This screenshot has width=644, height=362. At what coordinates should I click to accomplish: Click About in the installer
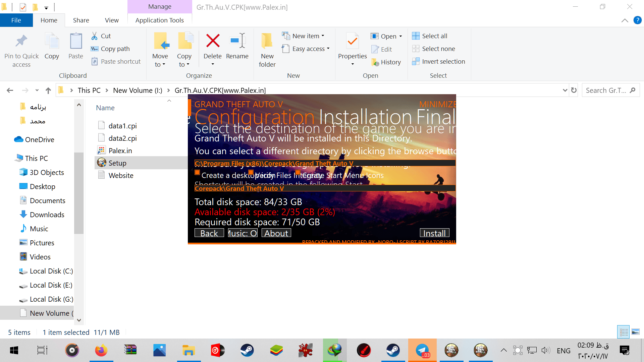pos(276,233)
